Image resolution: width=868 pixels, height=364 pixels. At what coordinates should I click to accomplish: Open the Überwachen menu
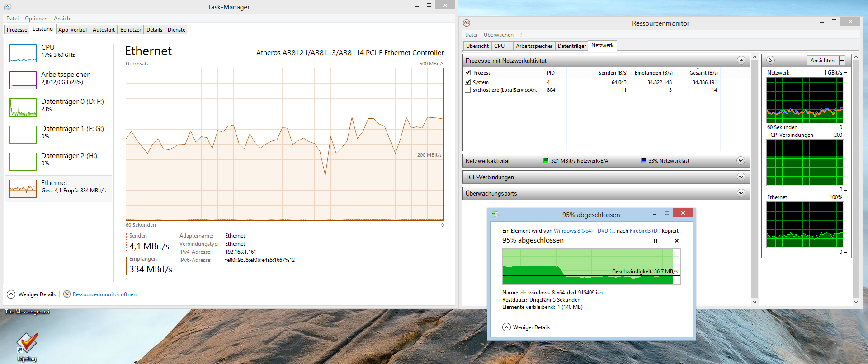(498, 35)
